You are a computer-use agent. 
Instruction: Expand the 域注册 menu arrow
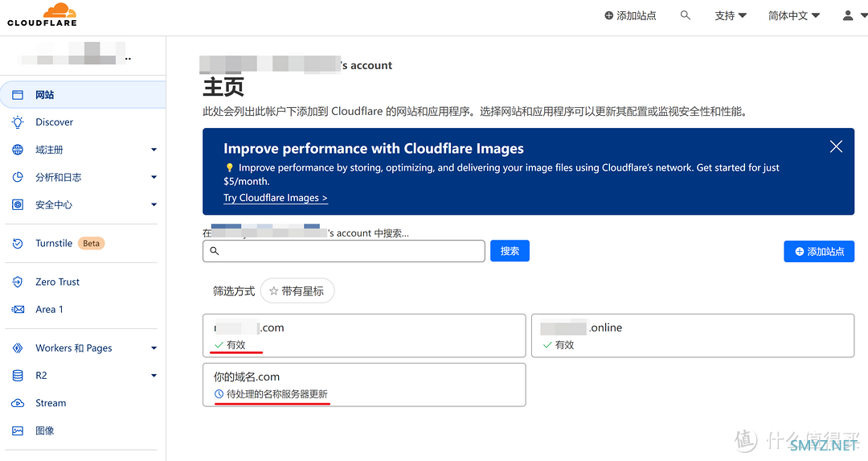(x=154, y=150)
